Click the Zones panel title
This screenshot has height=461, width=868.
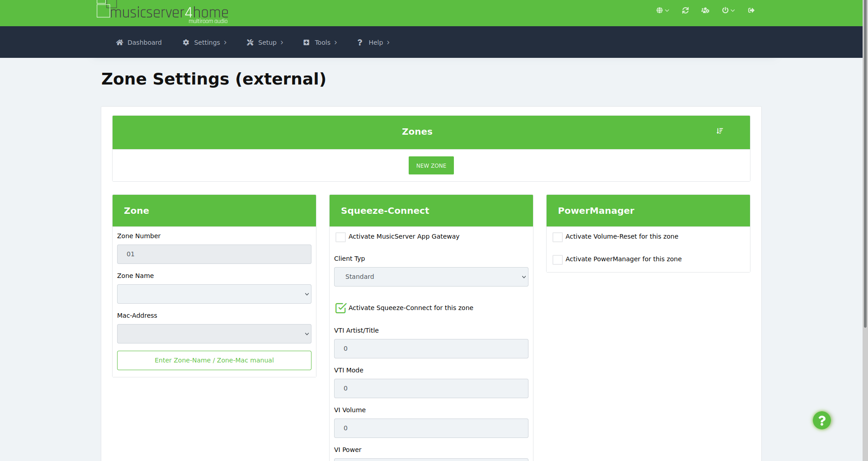tap(417, 132)
